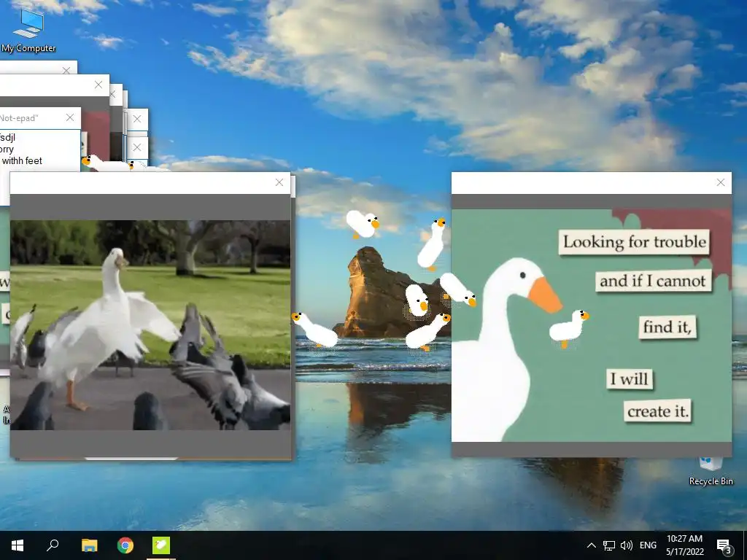Click the "create it." caption

click(x=657, y=411)
